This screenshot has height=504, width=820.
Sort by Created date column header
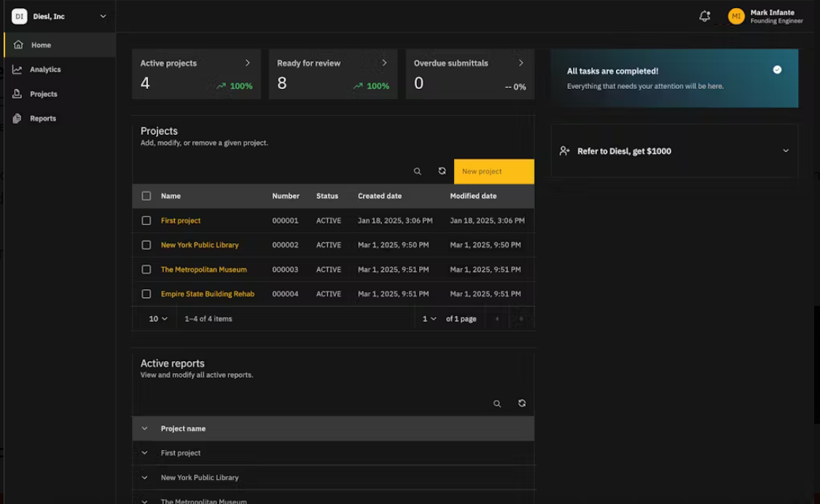380,196
